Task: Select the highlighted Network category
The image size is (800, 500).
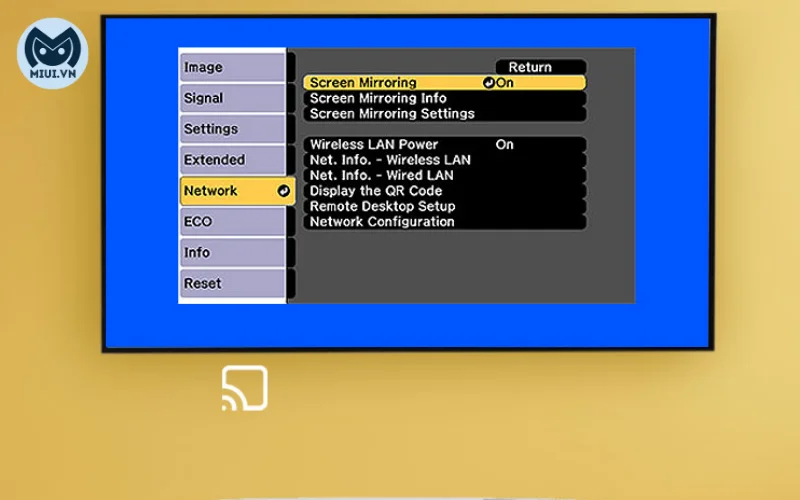Action: [x=237, y=191]
